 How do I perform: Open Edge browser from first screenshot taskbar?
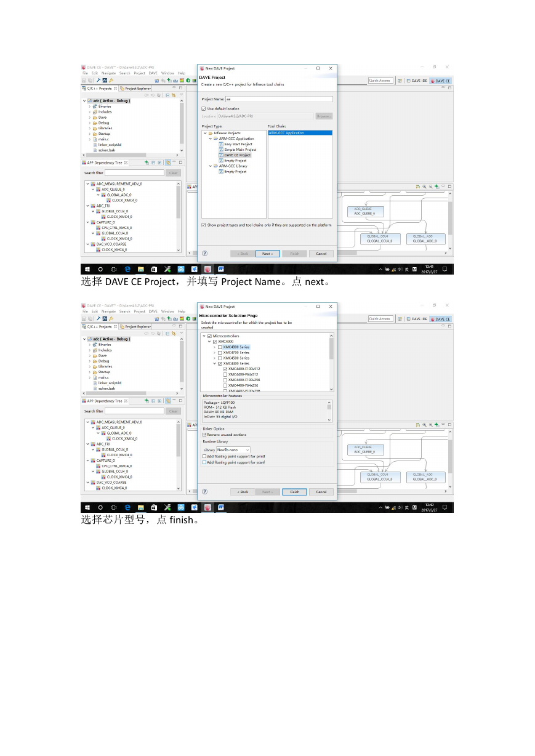127,269
